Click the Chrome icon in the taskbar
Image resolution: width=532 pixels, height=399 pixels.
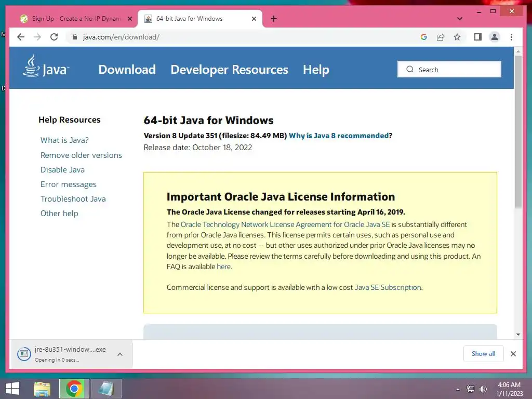74,389
